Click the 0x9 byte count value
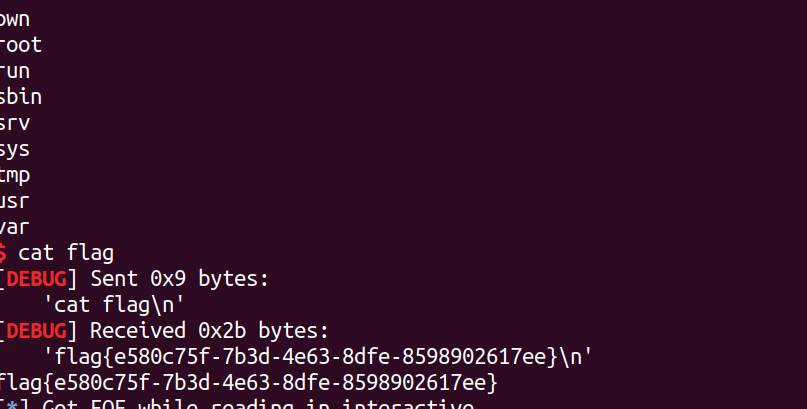This screenshot has height=409, width=807. [165, 279]
